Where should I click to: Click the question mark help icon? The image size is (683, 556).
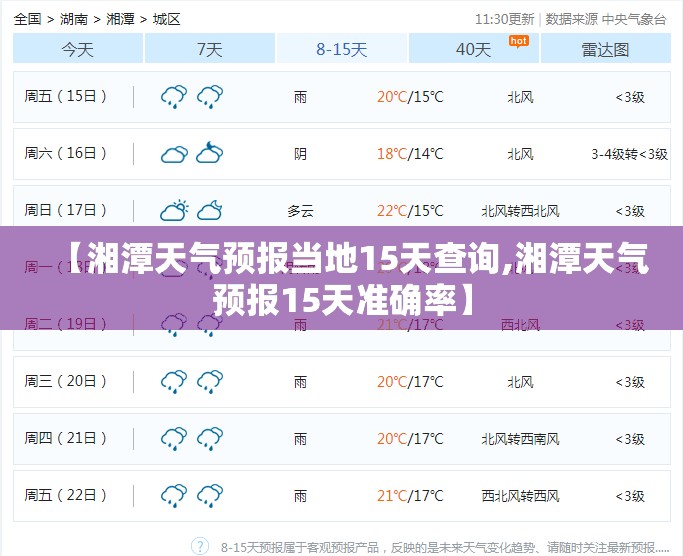coord(200,546)
